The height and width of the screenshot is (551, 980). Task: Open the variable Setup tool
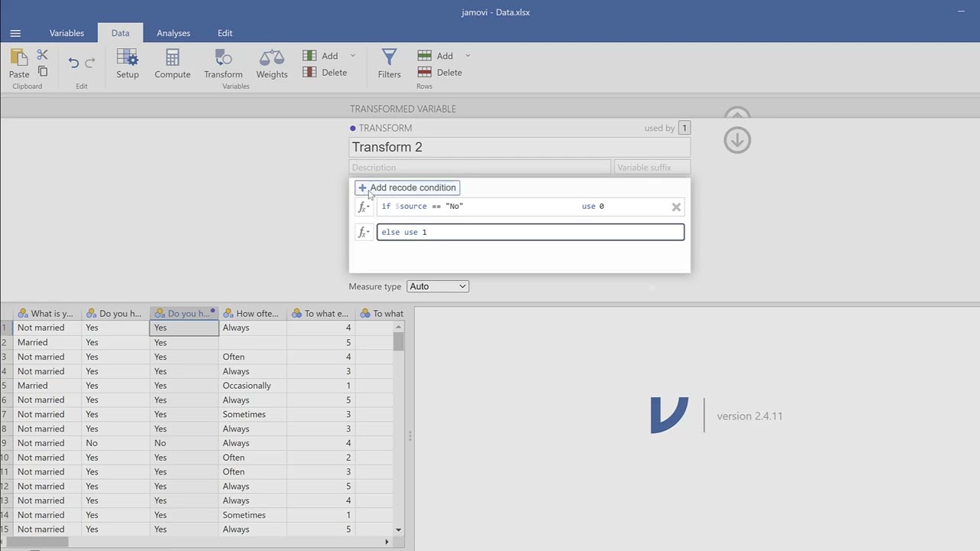click(x=127, y=64)
